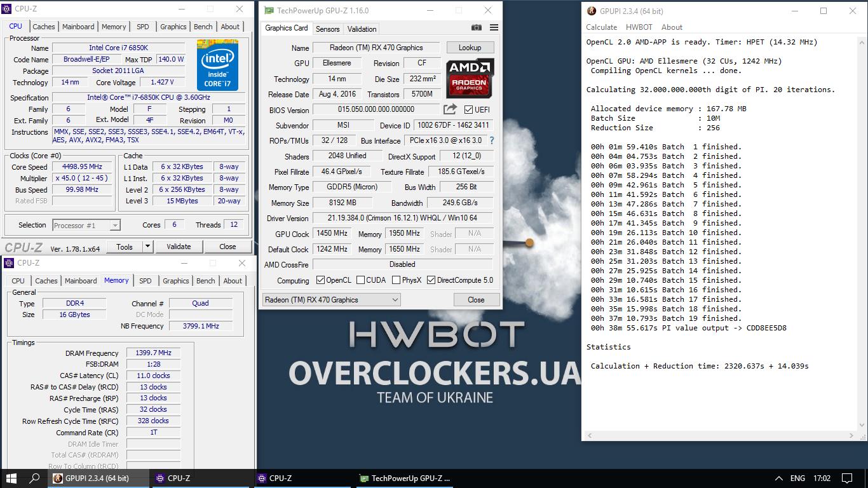Open Mainboard tab in upper CPU-Z window
Image resolution: width=868 pixels, height=488 pixels.
(x=78, y=27)
